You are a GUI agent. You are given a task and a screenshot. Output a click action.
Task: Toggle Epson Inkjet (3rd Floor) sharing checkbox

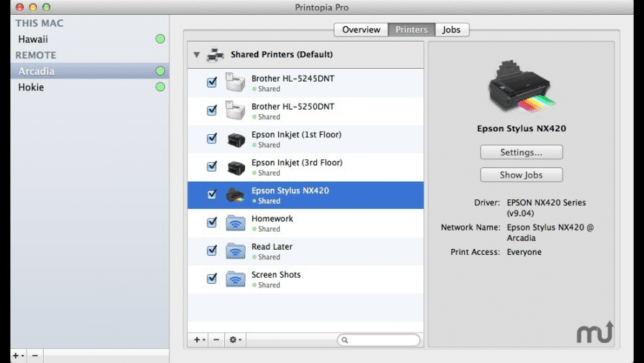click(212, 166)
